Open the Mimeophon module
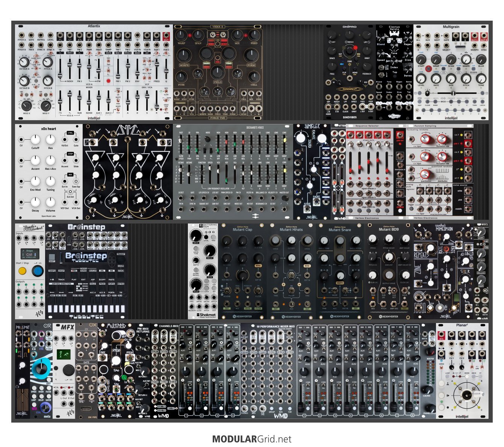504x447 pixels. [x=443, y=271]
